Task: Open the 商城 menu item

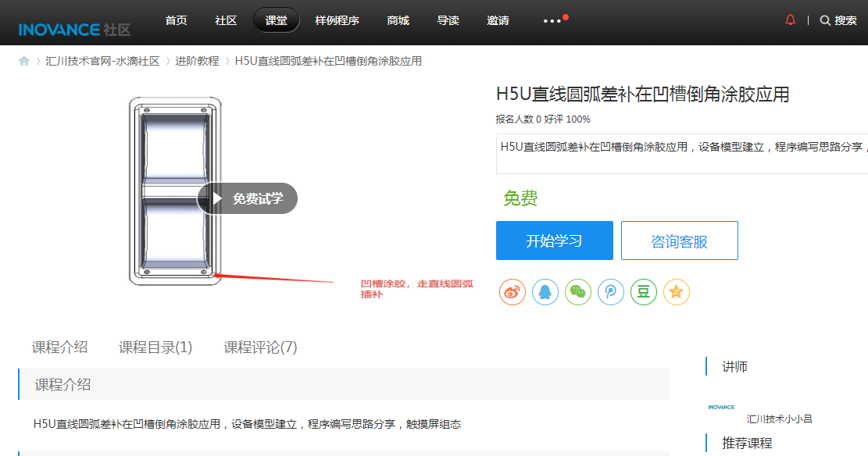Action: (397, 20)
